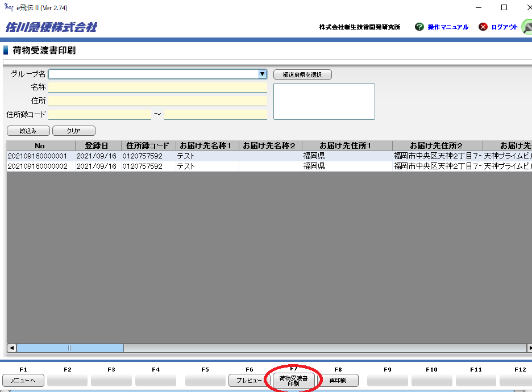Click the horizontal scrollbar left arrow

(x=11, y=348)
